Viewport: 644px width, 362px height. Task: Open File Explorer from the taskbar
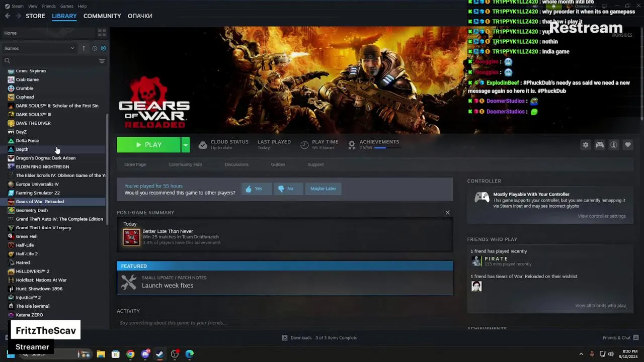point(101,354)
